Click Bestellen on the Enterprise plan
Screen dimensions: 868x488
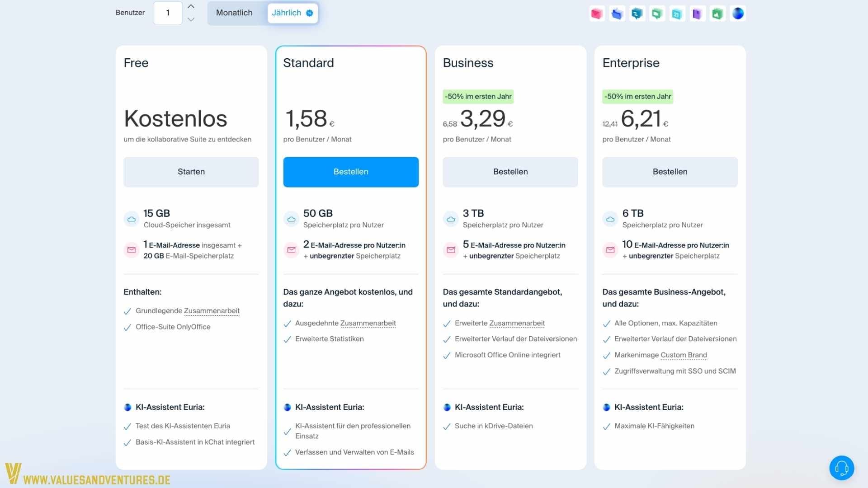(670, 172)
